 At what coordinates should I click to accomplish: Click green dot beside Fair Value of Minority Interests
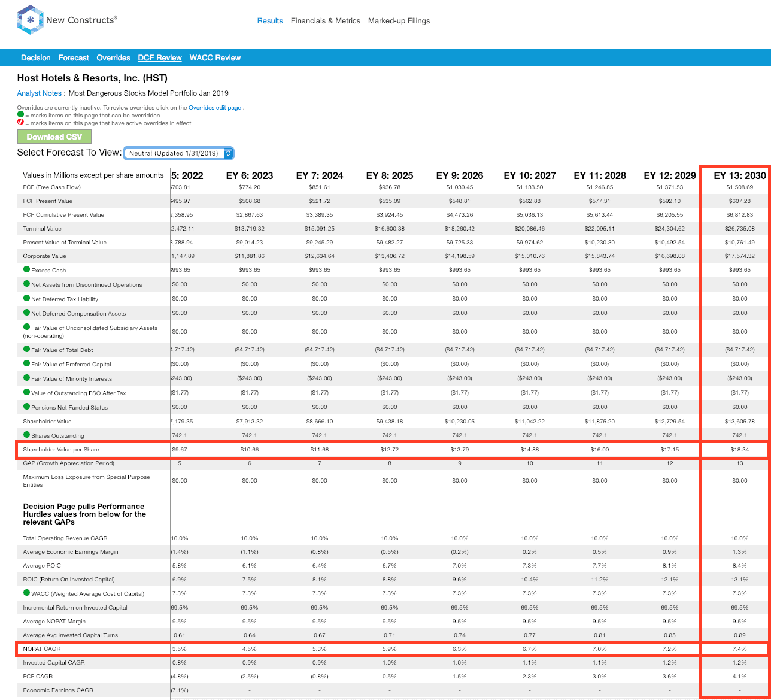(x=26, y=378)
